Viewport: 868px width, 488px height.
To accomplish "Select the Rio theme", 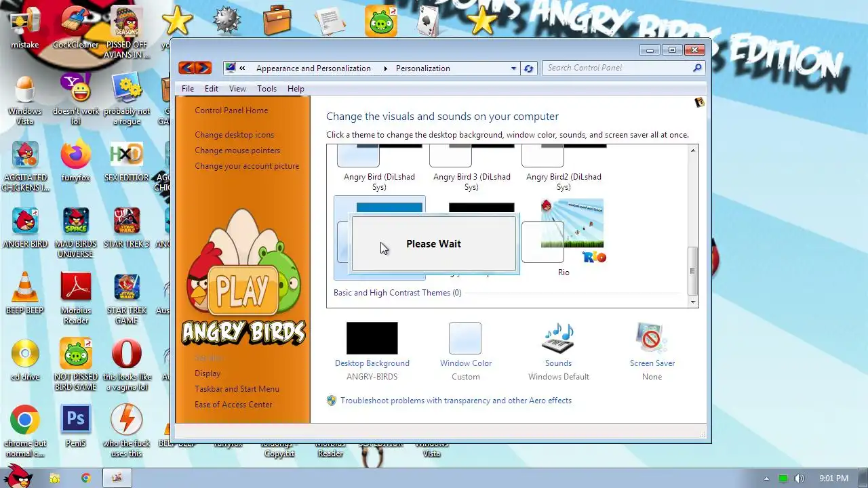I will tap(564, 238).
